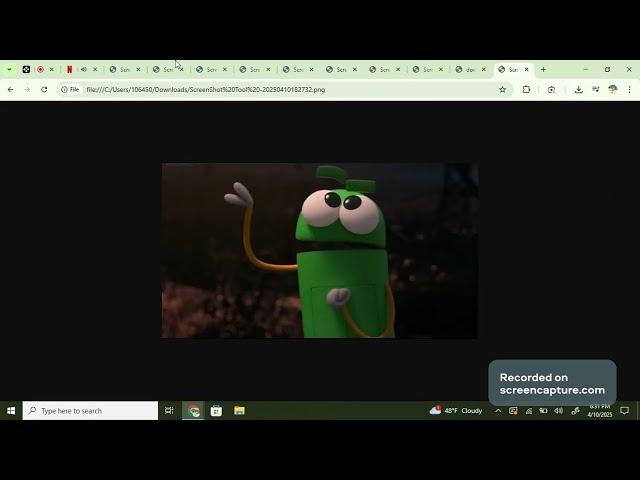Open the media controls toolbar icon
This screenshot has height=480, width=640.
596,89
